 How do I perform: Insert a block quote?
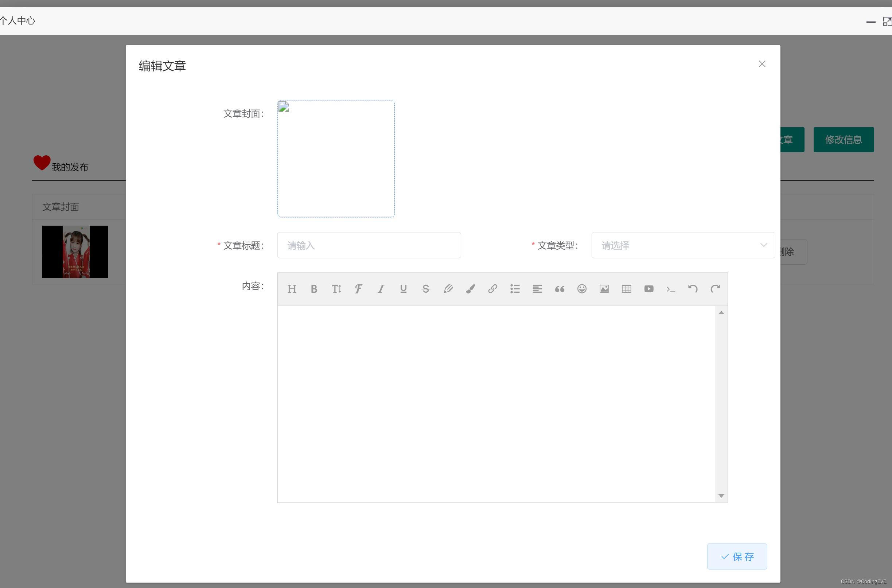coord(560,289)
